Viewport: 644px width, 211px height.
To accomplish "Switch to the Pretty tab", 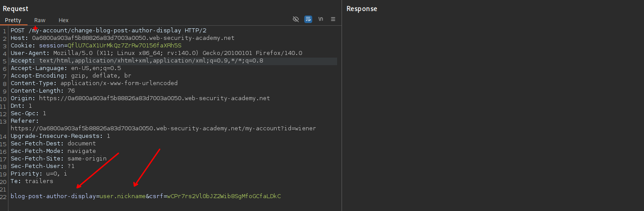I will [13, 20].
